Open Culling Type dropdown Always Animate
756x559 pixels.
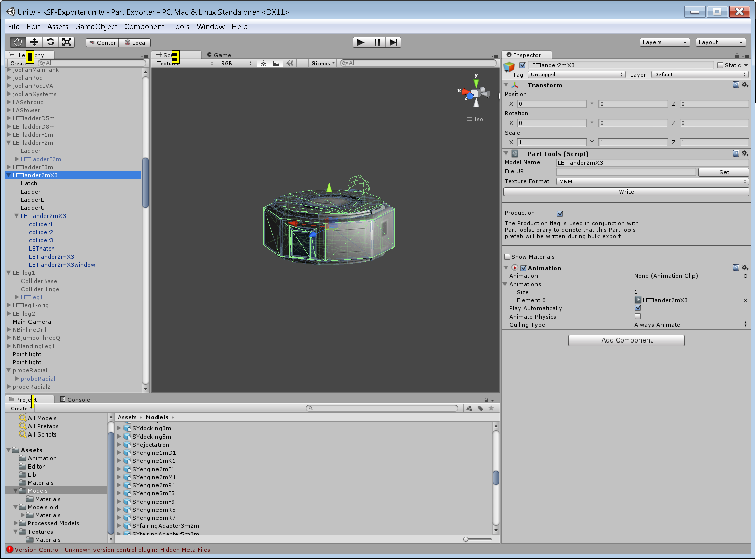691,325
